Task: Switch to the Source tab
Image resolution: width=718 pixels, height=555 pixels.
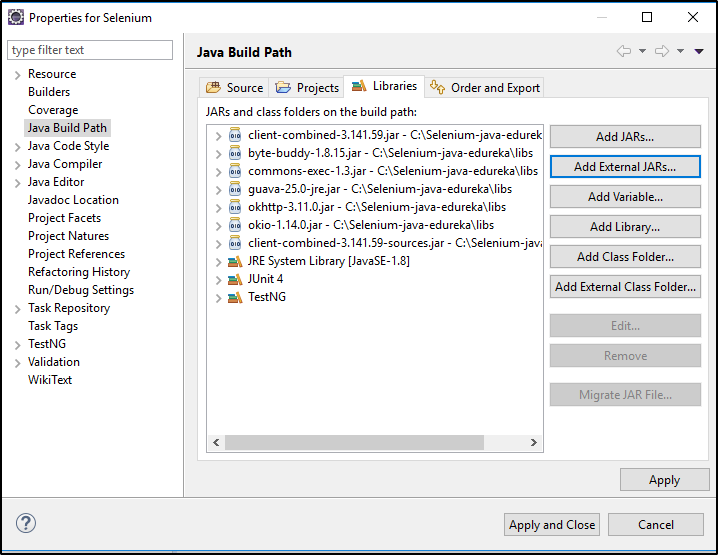Action: point(235,88)
